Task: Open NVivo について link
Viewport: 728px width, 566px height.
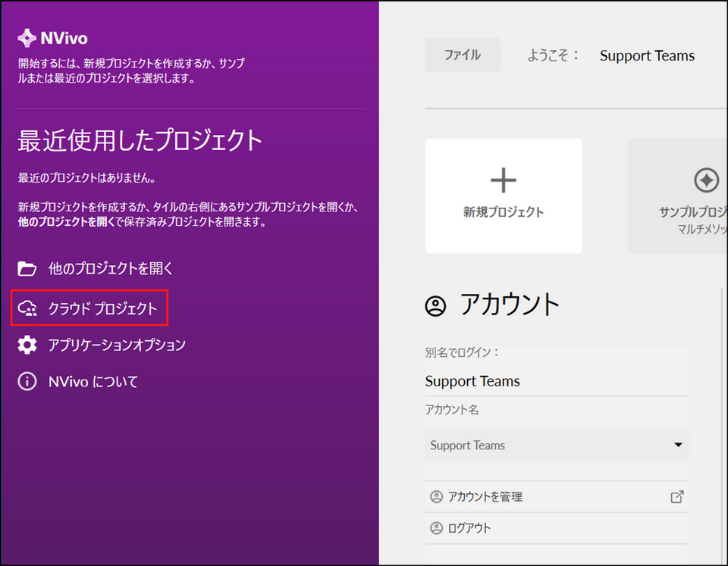Action: click(93, 381)
